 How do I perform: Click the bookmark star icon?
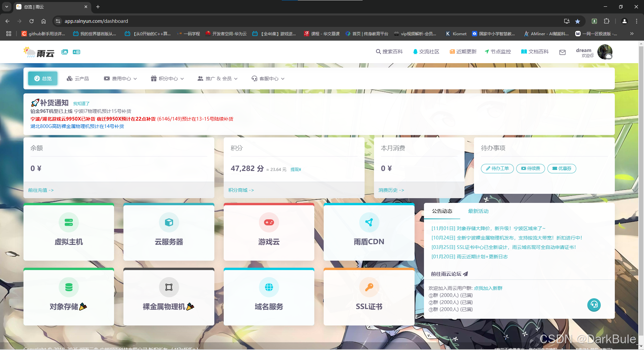tap(578, 21)
